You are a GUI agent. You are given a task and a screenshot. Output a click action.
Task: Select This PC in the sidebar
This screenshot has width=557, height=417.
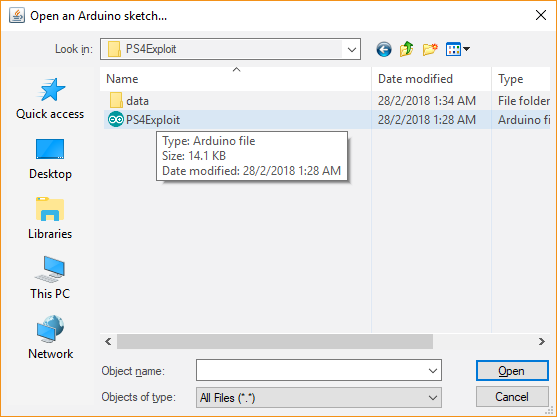tap(50, 278)
